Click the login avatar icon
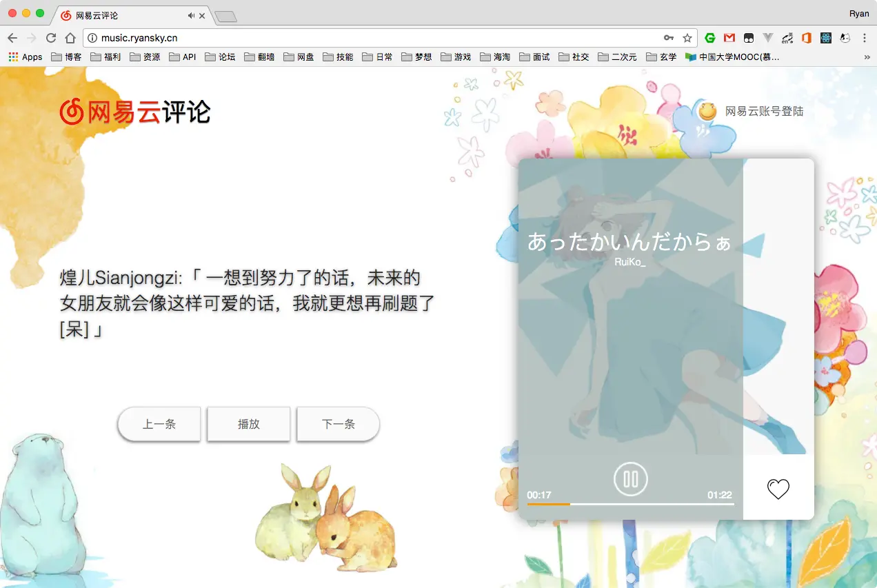The height and width of the screenshot is (588, 877). 707,111
